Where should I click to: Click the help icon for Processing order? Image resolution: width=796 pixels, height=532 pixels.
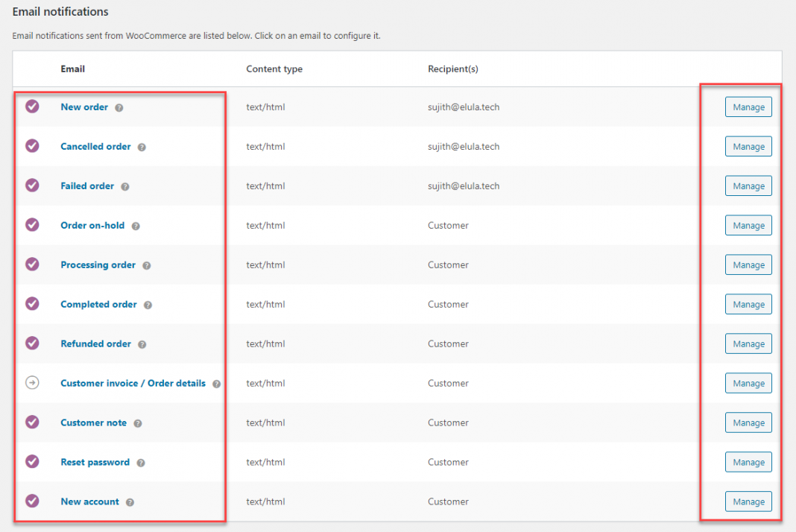pos(145,265)
